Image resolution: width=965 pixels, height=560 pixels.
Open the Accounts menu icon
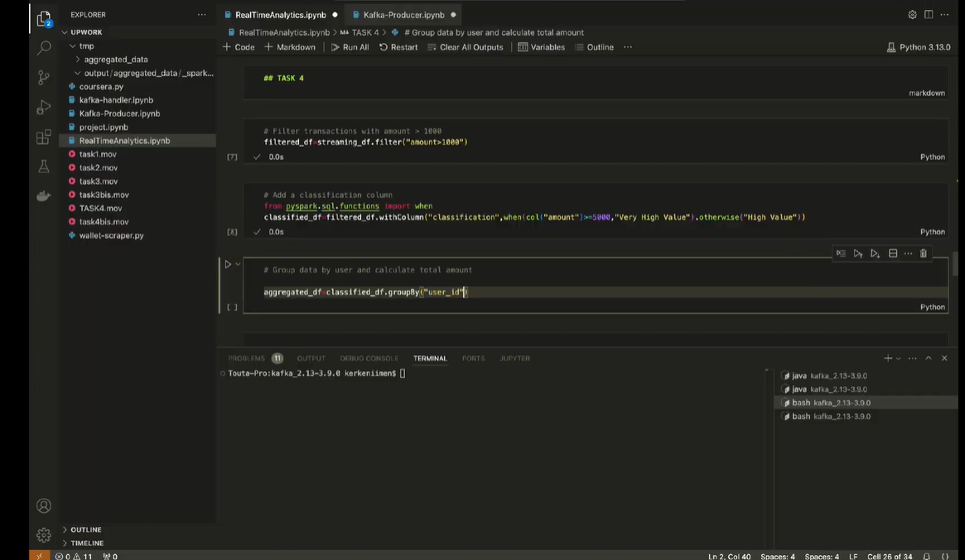tap(44, 506)
